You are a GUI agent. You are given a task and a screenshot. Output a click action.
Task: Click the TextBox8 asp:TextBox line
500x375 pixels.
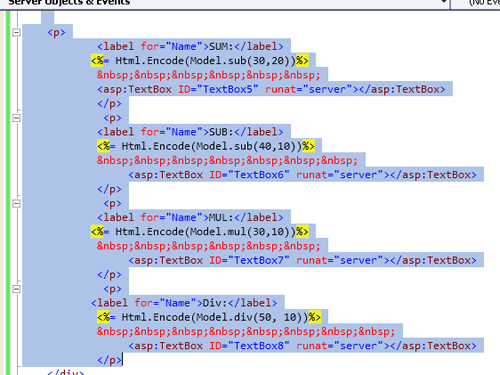(x=303, y=346)
